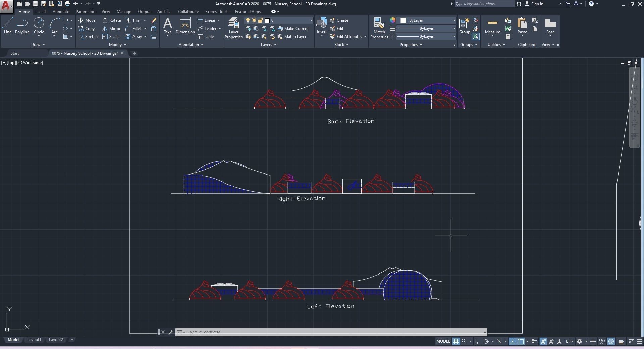Toggle polar tracking in status bar
644x349 pixels.
click(x=486, y=341)
